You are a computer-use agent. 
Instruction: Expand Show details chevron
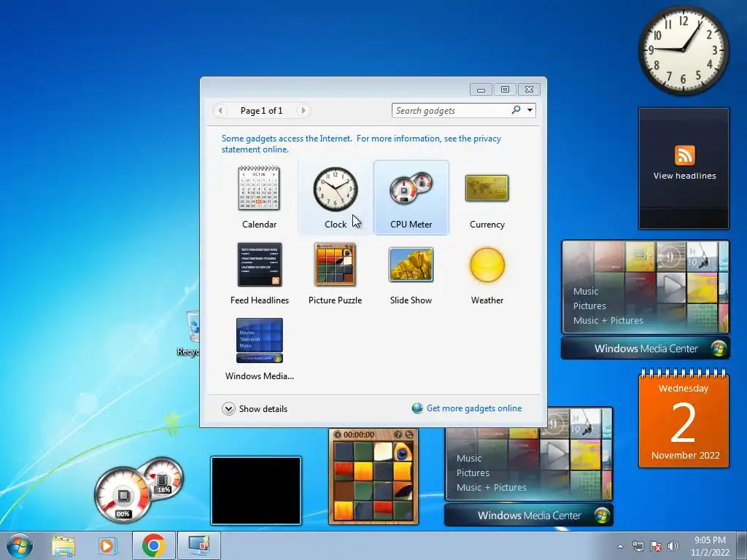[x=228, y=408]
